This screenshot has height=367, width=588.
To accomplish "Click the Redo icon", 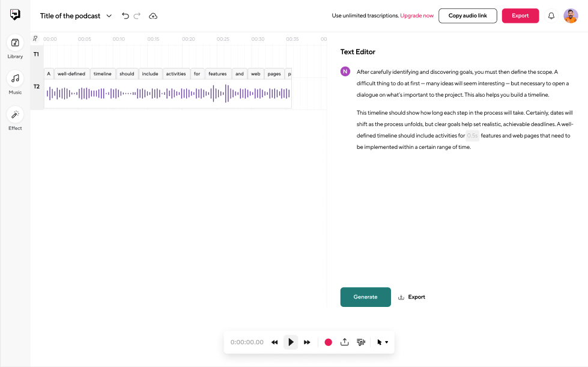I will (x=138, y=16).
